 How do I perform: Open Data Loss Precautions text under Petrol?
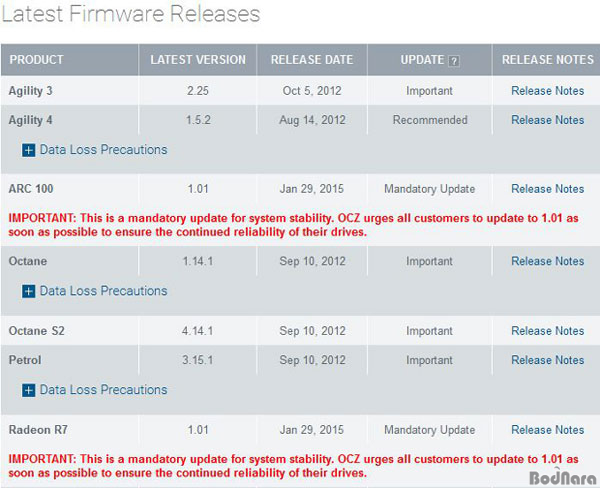(x=104, y=390)
